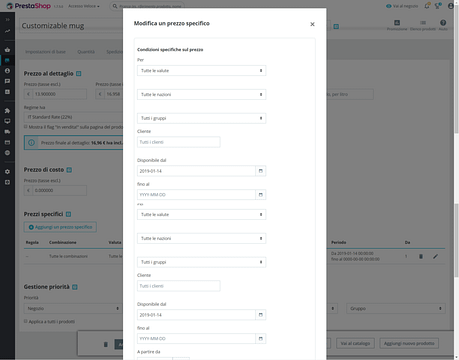The width and height of the screenshot is (459, 360).
Task: Click the Prezzo tasse escl 13.900000 field
Action: coord(59,94)
